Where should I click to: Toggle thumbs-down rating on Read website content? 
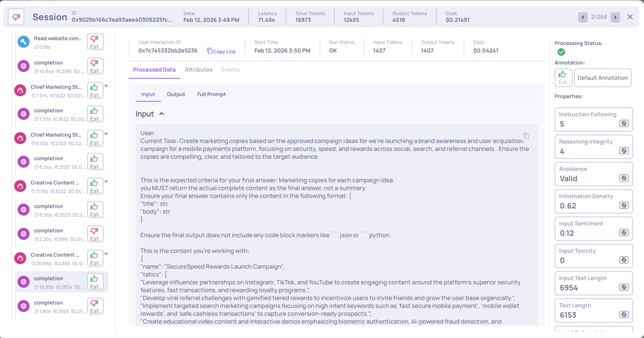tap(95, 42)
